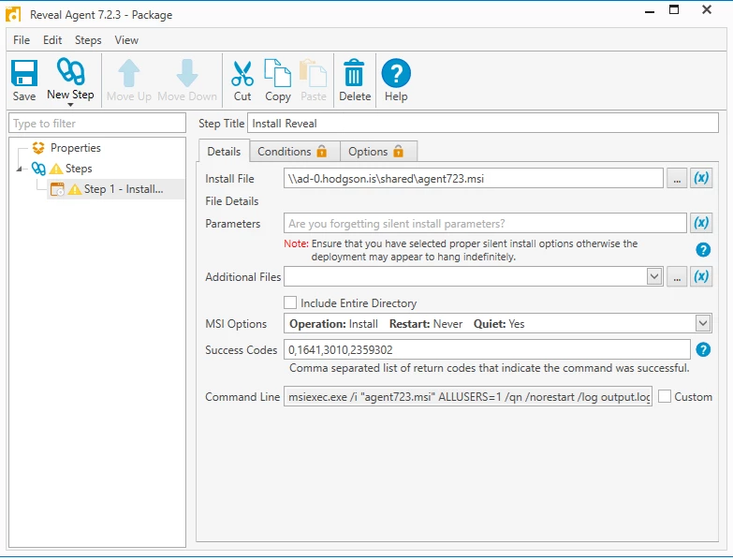Image resolution: width=733 pixels, height=560 pixels.
Task: Click the Success Codes field
Action: coord(487,349)
